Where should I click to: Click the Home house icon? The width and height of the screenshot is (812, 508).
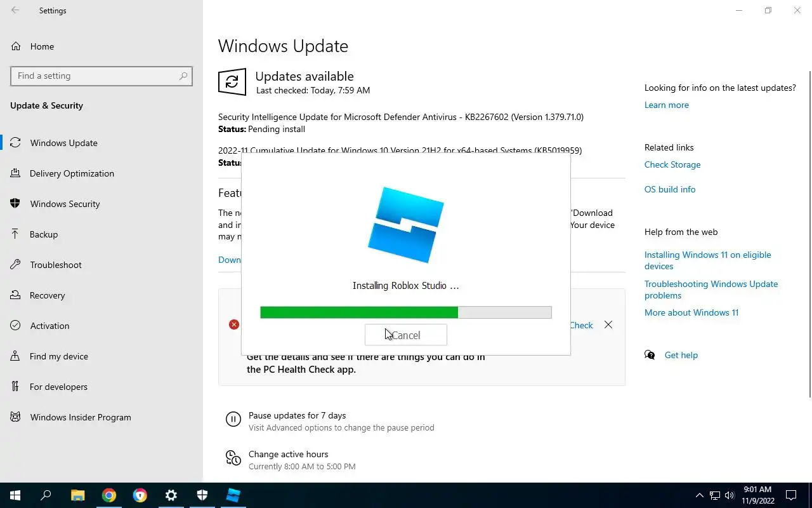click(15, 46)
